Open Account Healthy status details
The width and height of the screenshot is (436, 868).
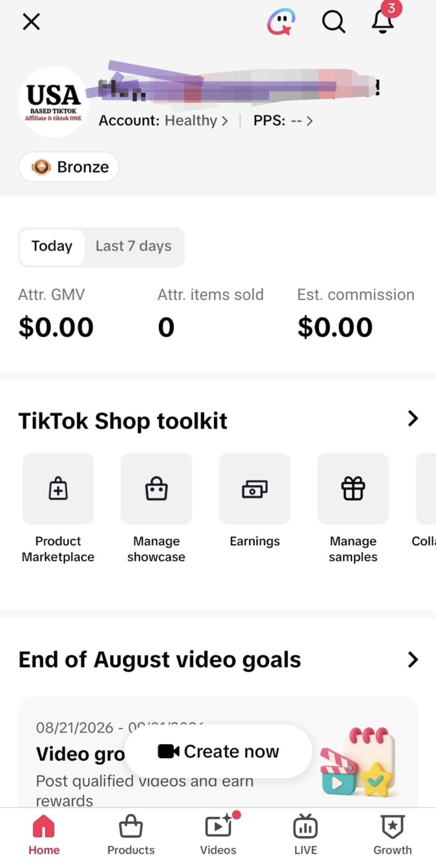point(163,121)
